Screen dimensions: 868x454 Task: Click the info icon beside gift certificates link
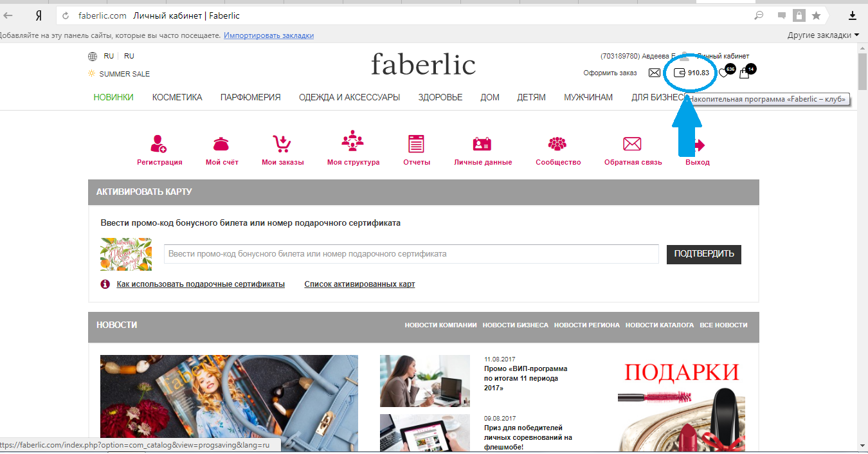(x=105, y=284)
